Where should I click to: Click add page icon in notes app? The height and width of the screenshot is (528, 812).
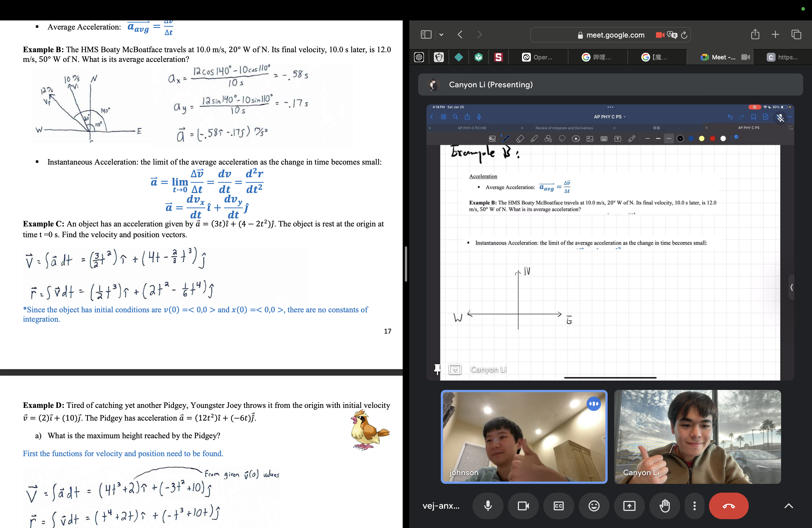tap(765, 117)
